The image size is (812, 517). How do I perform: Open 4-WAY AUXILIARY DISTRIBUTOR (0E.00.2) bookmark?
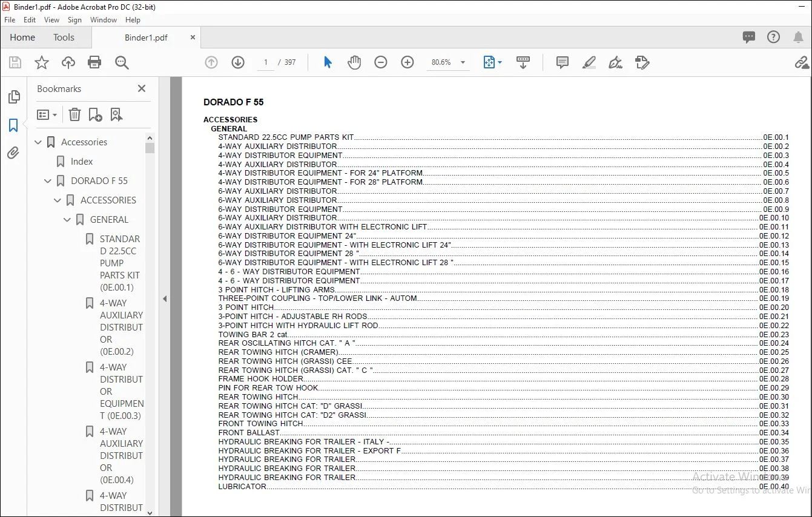click(121, 328)
